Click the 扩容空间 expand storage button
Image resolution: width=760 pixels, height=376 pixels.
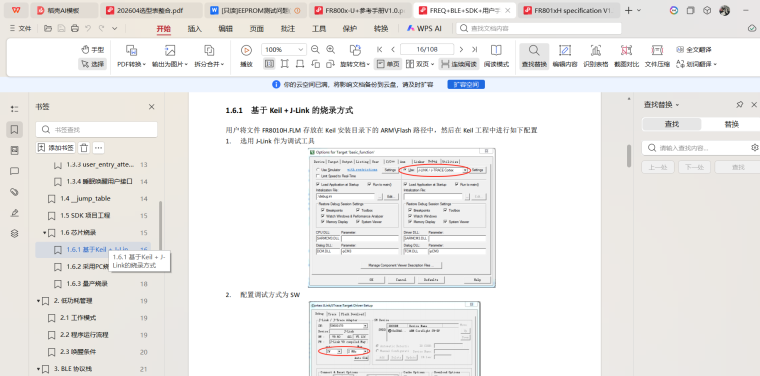(466, 84)
